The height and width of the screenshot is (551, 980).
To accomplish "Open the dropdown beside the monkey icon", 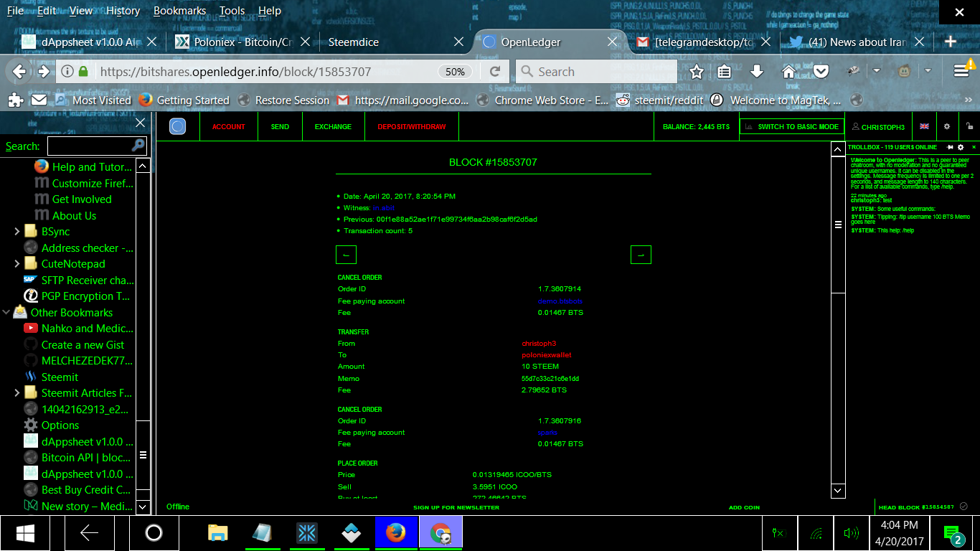I will (928, 71).
